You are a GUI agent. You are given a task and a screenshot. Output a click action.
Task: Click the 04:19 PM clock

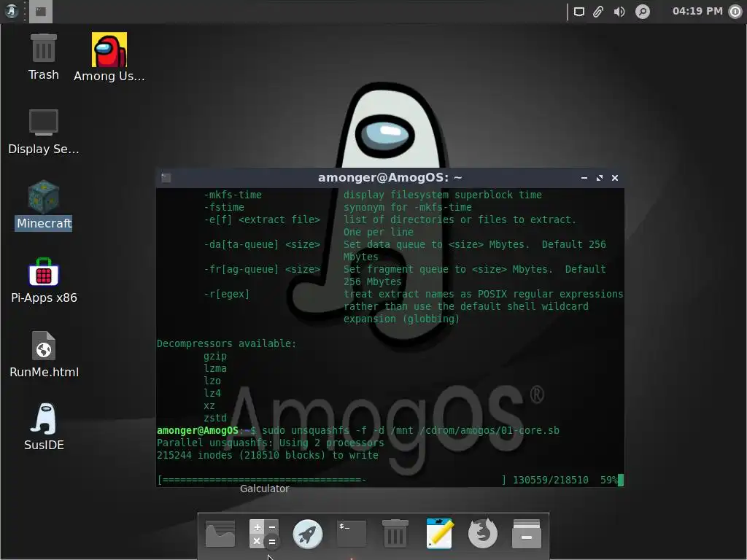(x=697, y=11)
